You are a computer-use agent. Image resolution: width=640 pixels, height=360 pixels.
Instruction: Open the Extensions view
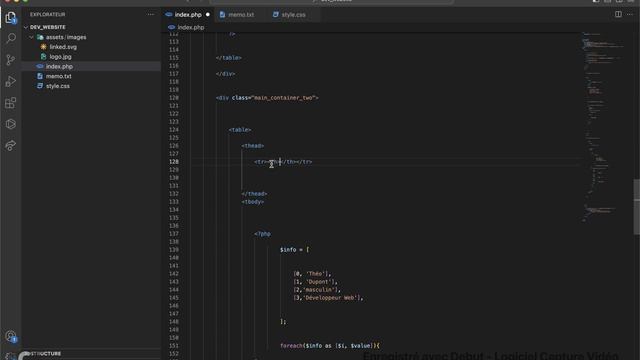coord(11,103)
